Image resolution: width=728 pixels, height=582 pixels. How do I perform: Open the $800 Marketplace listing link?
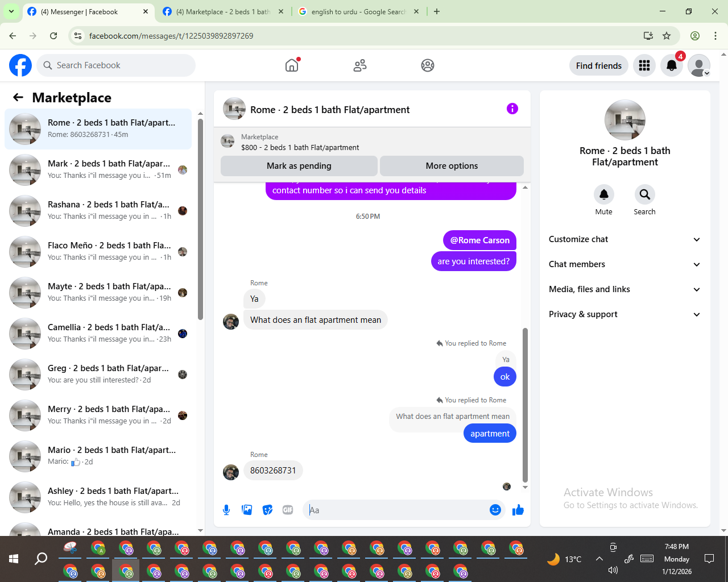pyautogui.click(x=300, y=147)
